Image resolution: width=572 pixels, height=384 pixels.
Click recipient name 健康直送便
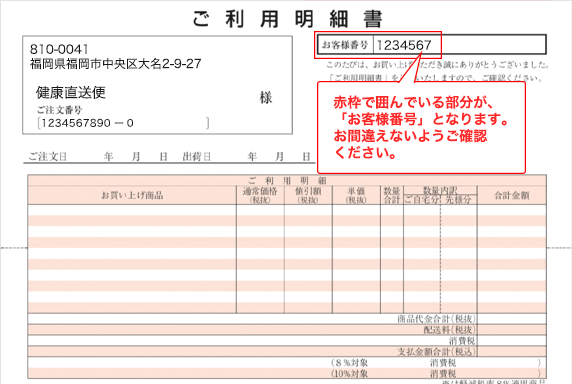[x=71, y=93]
